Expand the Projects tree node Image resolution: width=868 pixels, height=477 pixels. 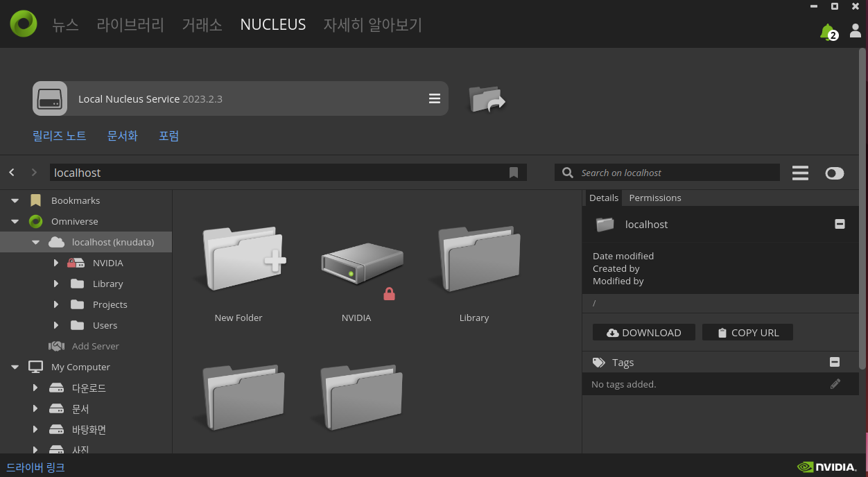[x=56, y=304]
